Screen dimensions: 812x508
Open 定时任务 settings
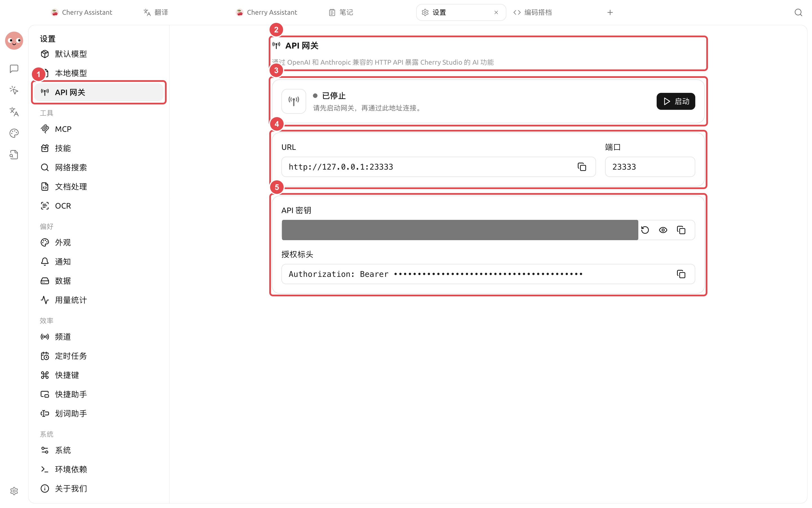(x=99, y=356)
